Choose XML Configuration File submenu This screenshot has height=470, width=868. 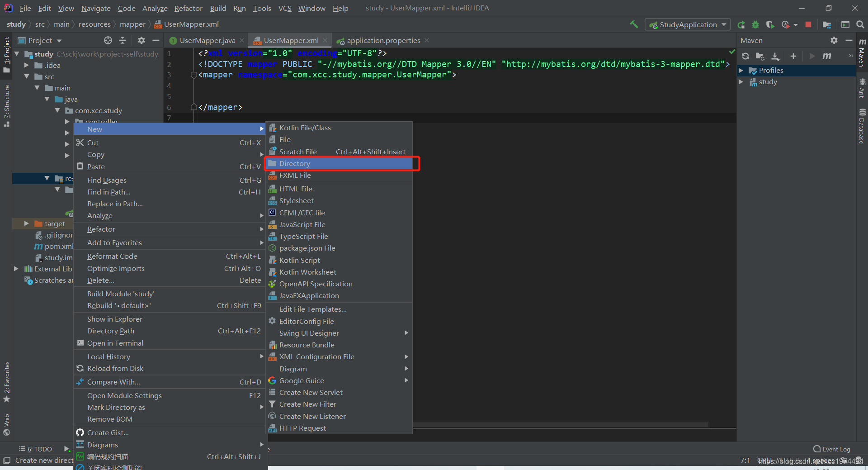(x=339, y=356)
